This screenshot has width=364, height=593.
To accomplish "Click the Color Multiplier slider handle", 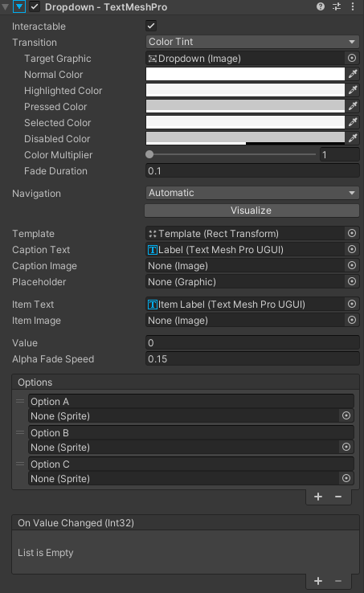I will tap(149, 154).
